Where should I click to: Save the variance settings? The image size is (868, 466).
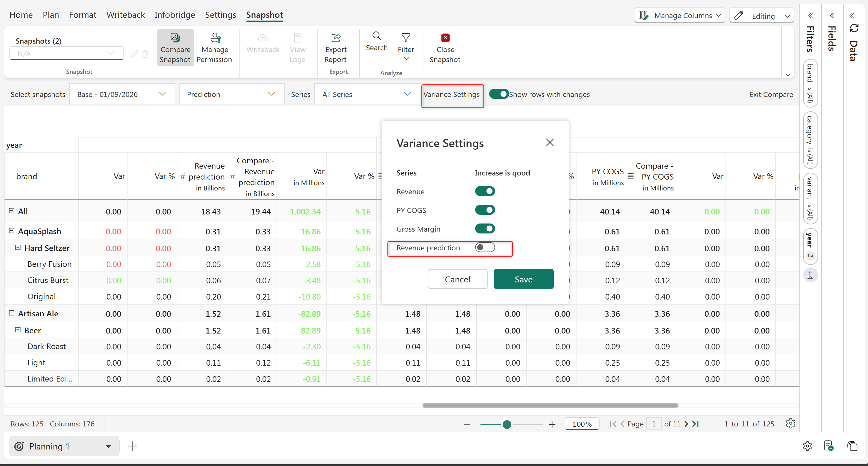(523, 279)
